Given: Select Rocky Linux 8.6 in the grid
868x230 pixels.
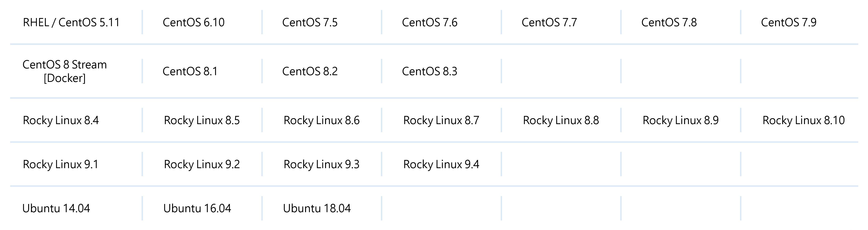Looking at the screenshot, I should (x=321, y=120).
